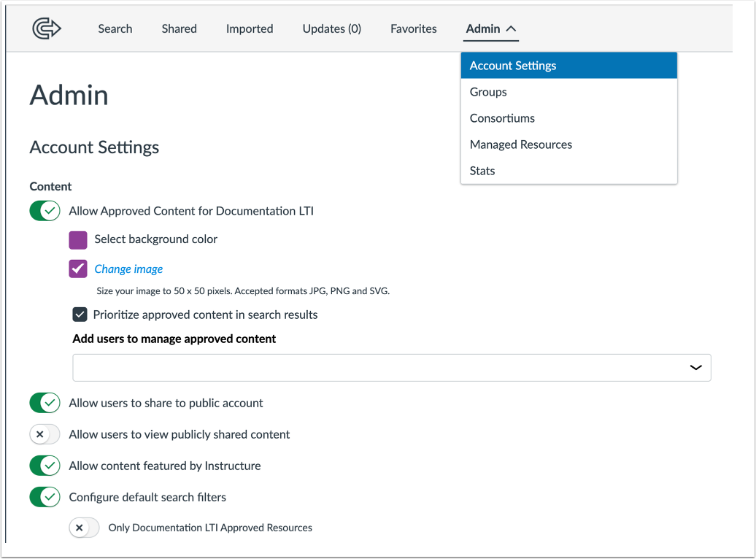Click the Commons logo icon
This screenshot has height=559, width=756.
(47, 28)
